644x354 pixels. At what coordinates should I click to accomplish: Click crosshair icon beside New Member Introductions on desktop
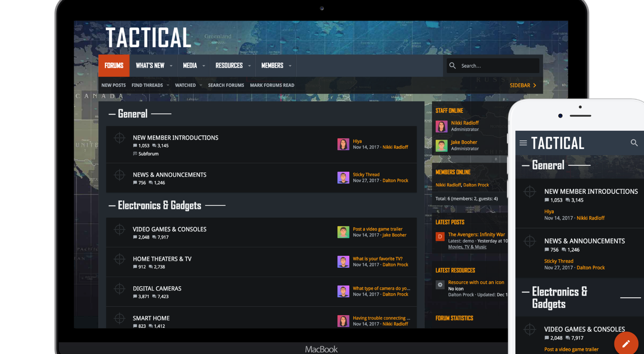(119, 138)
